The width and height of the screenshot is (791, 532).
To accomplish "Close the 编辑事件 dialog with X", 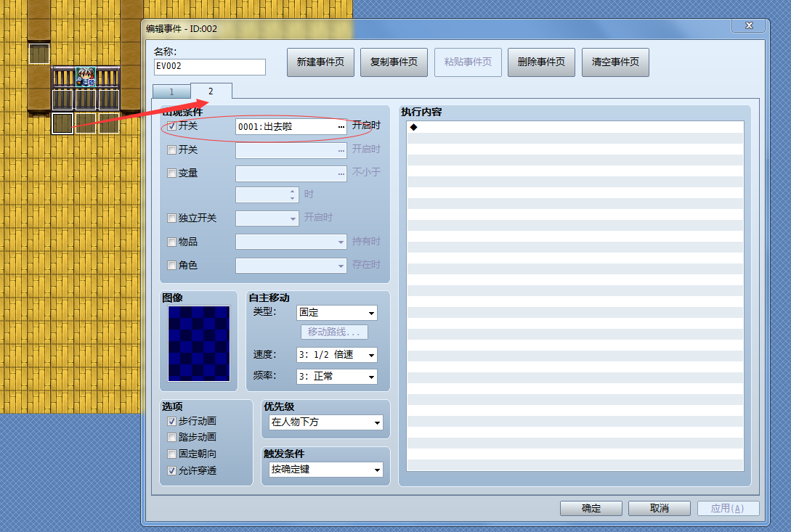I will tap(749, 25).
